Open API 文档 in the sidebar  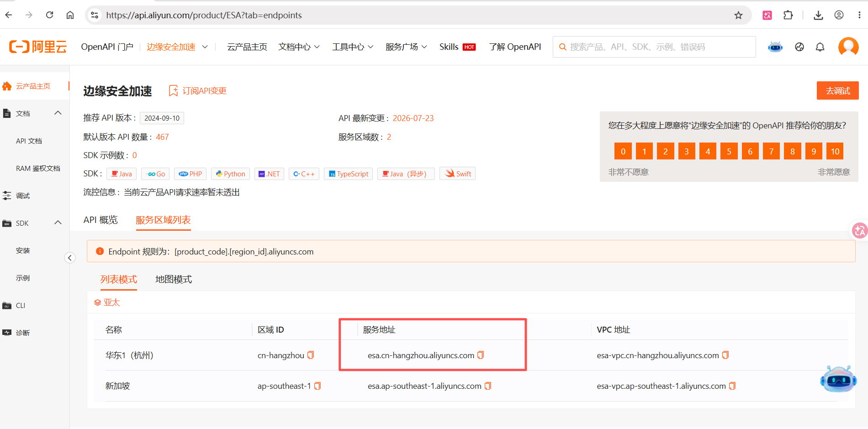pos(29,141)
